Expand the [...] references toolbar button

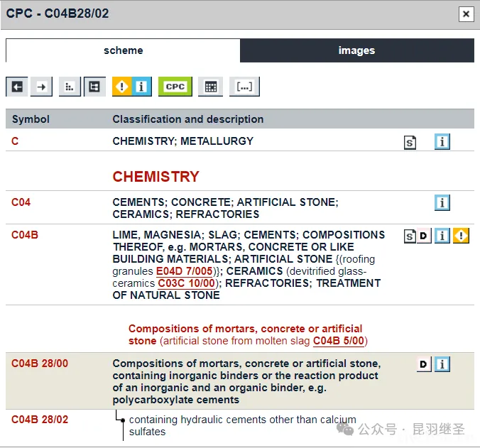tap(244, 87)
